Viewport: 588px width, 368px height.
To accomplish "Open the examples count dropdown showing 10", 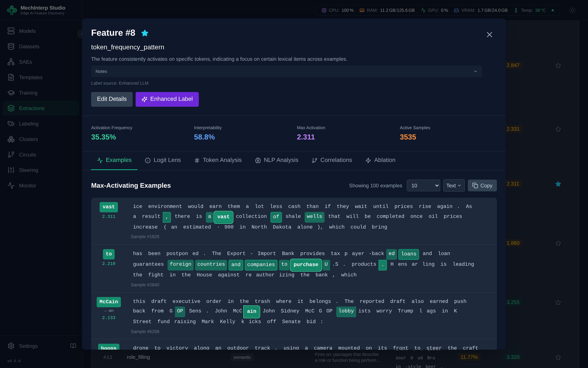I will coord(423,185).
